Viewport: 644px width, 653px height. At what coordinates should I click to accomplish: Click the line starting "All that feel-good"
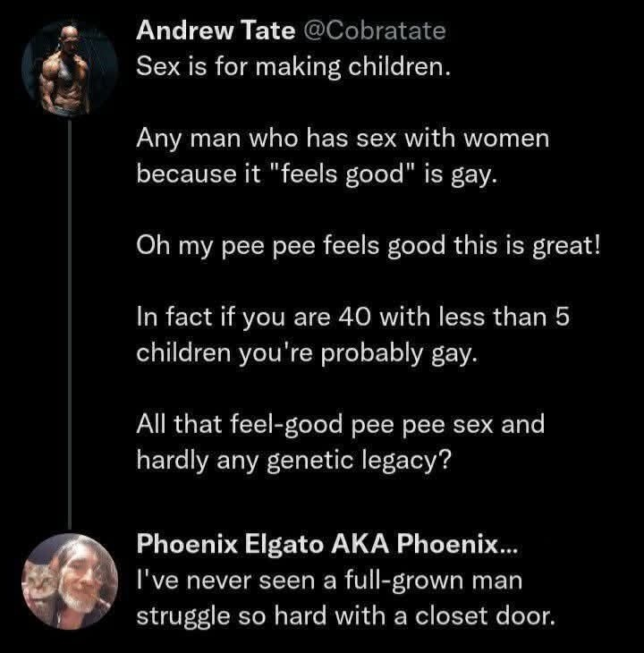point(340,423)
